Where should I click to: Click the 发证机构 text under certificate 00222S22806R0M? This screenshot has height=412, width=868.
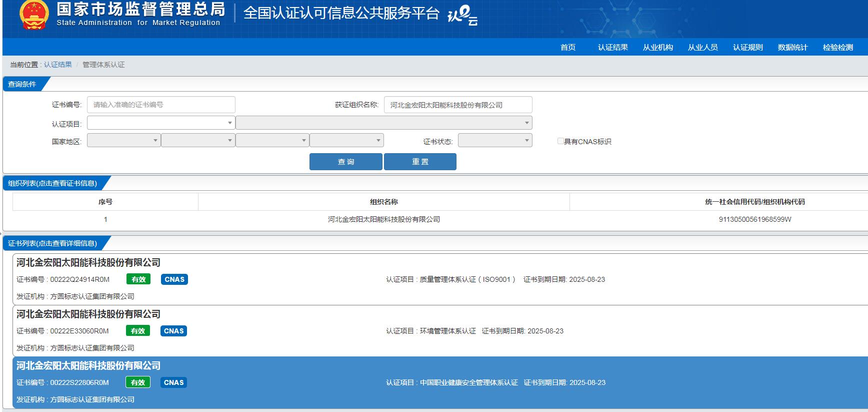click(x=75, y=399)
